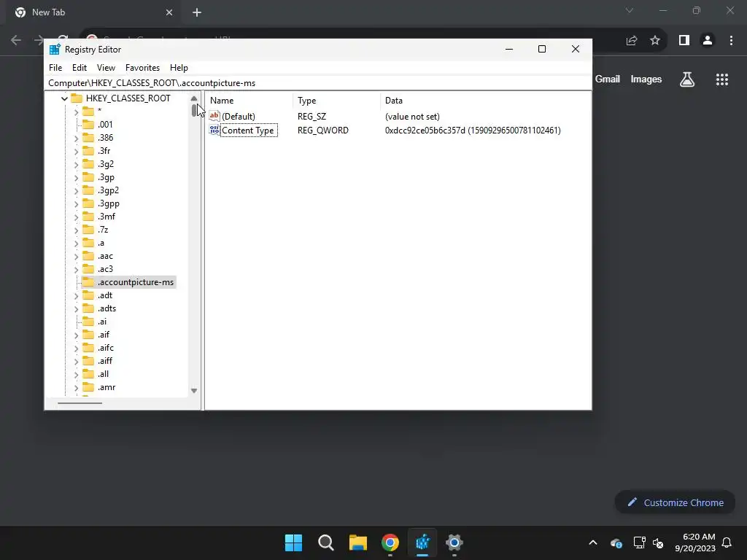The image size is (747, 560).
Task: Select the .adt key in tree
Action: pyautogui.click(x=105, y=295)
